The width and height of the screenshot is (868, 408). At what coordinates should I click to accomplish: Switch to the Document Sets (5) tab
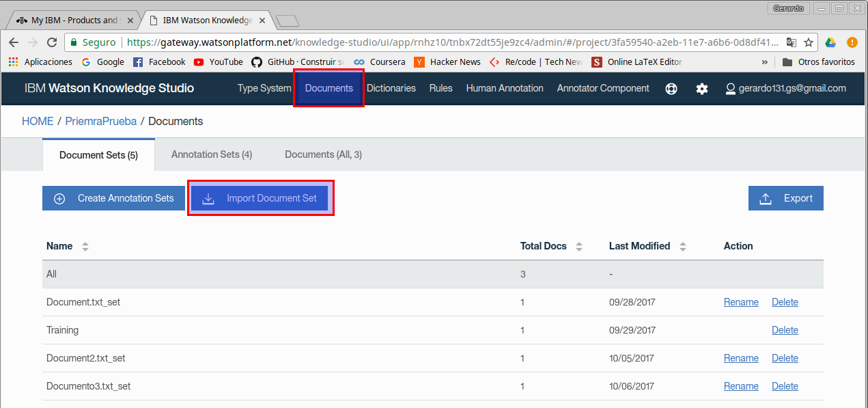click(x=98, y=155)
